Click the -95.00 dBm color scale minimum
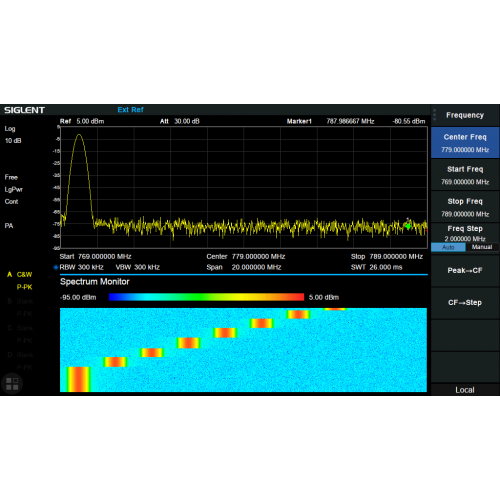This screenshot has width=500, height=500. point(78,297)
